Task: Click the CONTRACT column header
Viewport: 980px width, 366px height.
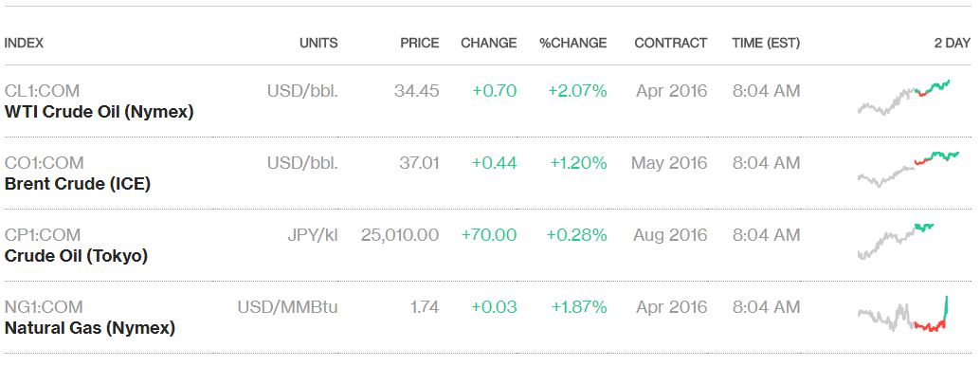Action: coord(671,44)
